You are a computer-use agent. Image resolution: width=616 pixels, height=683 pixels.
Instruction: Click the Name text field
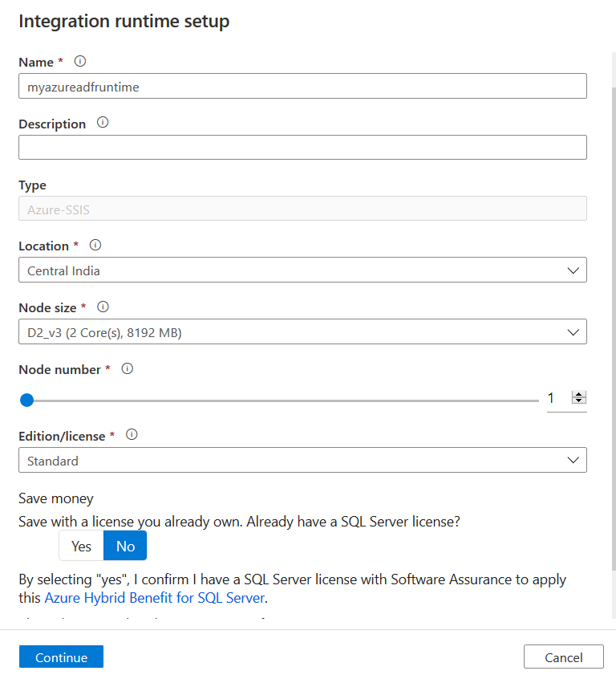tap(302, 87)
